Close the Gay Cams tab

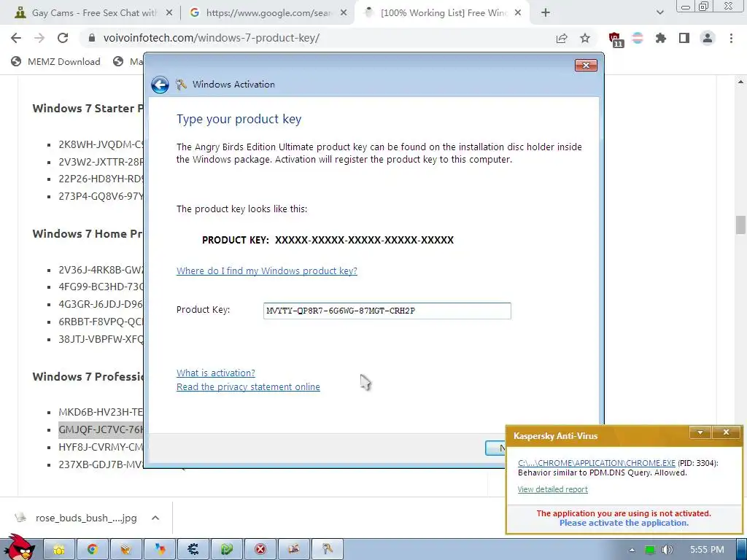tap(169, 13)
